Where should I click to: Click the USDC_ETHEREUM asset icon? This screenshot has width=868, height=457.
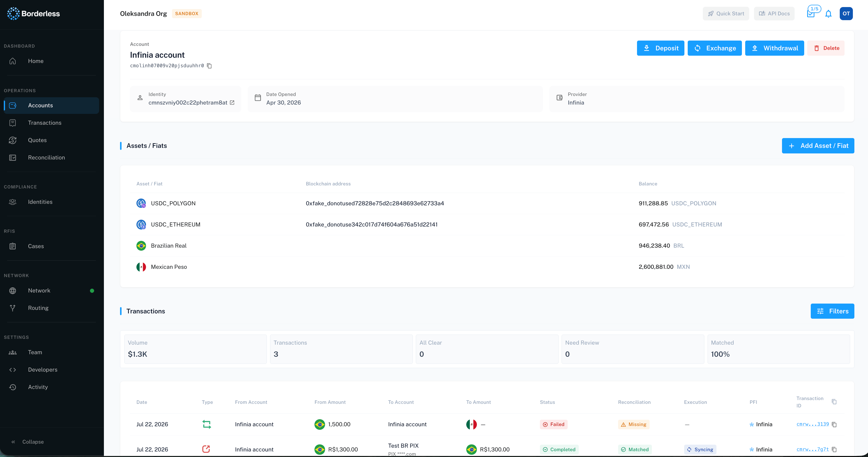point(141,224)
